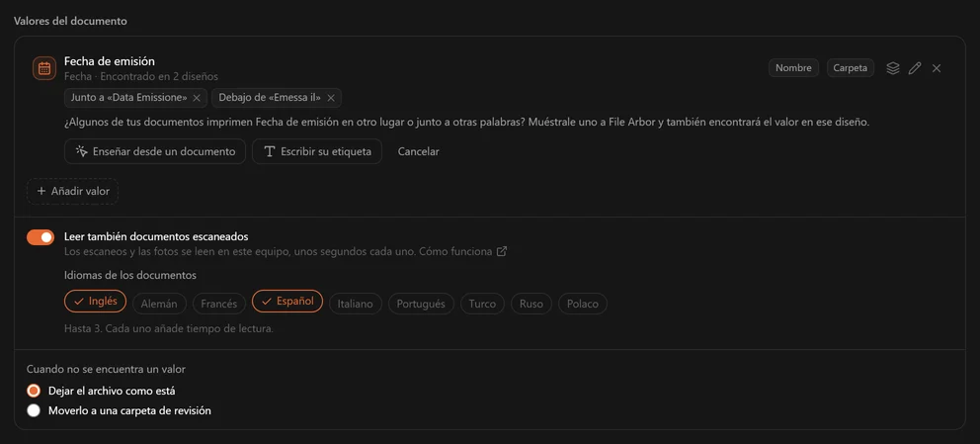The width and height of the screenshot is (980, 444).
Task: Toggle the Carpeta tag
Action: tap(850, 68)
